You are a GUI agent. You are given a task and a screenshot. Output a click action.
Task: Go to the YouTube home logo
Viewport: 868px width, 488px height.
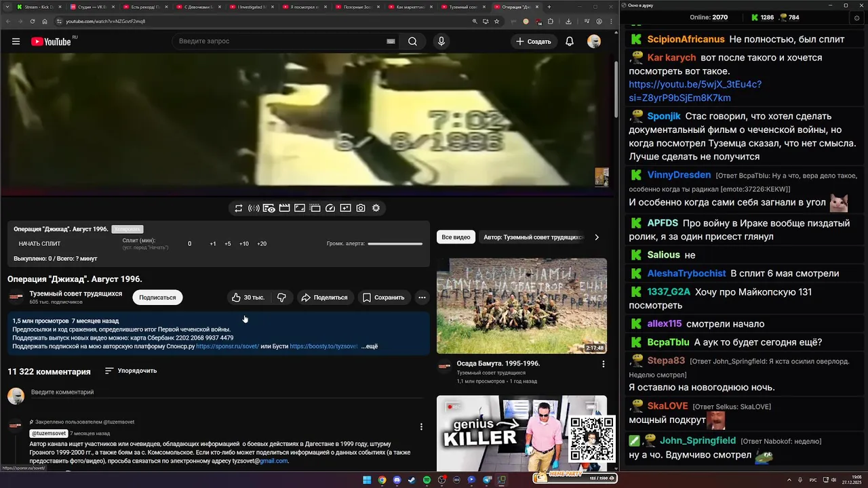point(51,41)
